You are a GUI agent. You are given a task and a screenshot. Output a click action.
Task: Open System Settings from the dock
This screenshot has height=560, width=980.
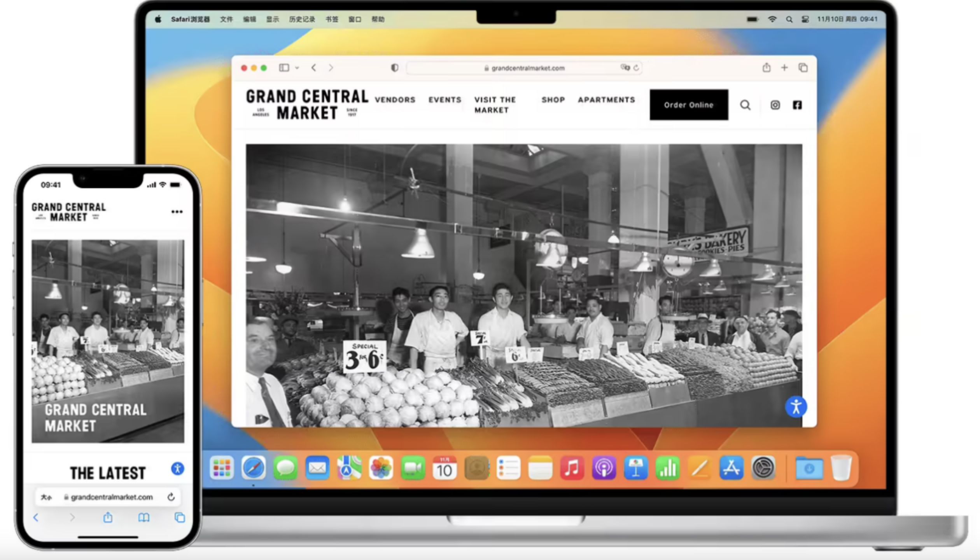click(763, 468)
